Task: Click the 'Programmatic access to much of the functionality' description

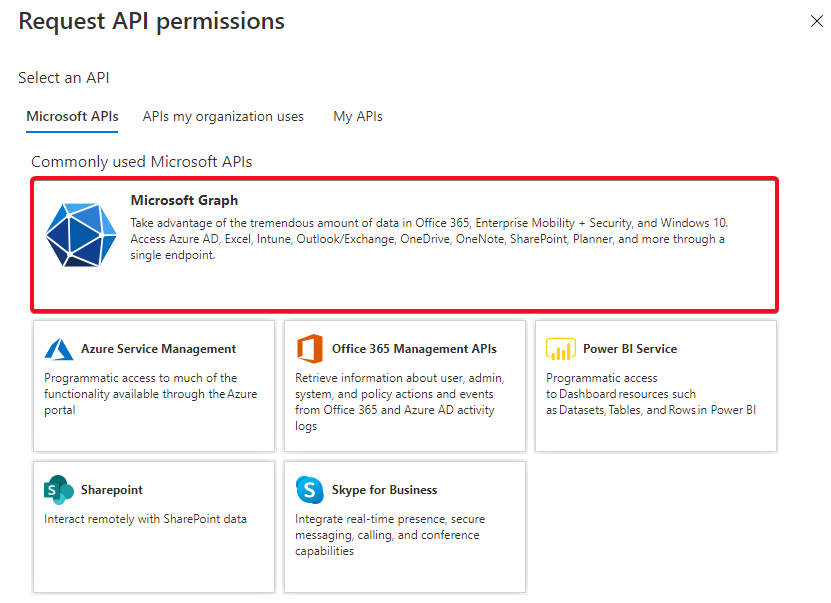Action: 151,394
